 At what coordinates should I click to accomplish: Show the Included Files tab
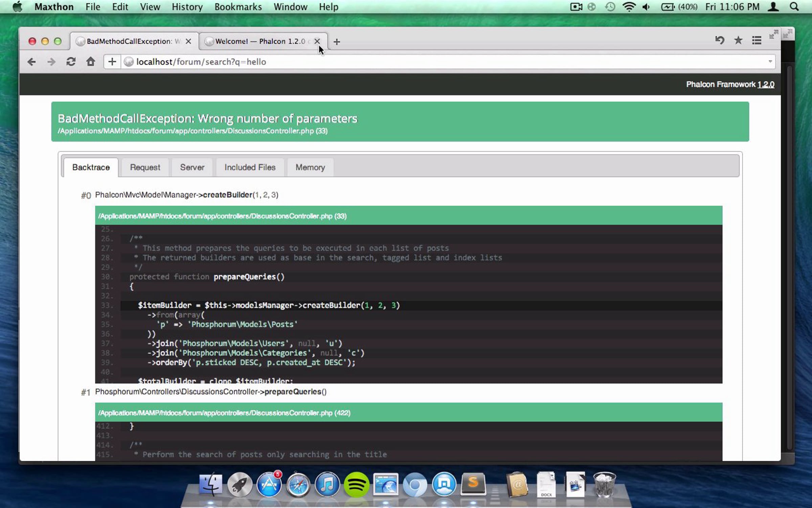tap(250, 167)
